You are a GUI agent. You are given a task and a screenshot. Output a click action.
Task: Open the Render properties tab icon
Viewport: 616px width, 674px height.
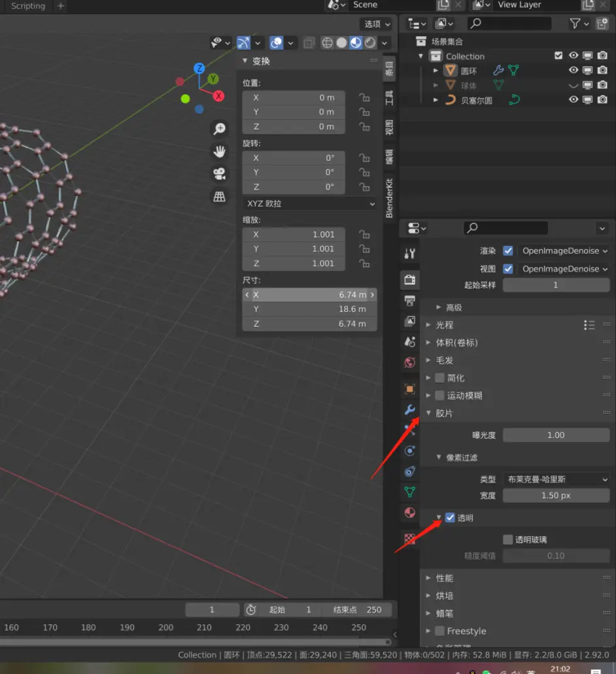(x=409, y=280)
